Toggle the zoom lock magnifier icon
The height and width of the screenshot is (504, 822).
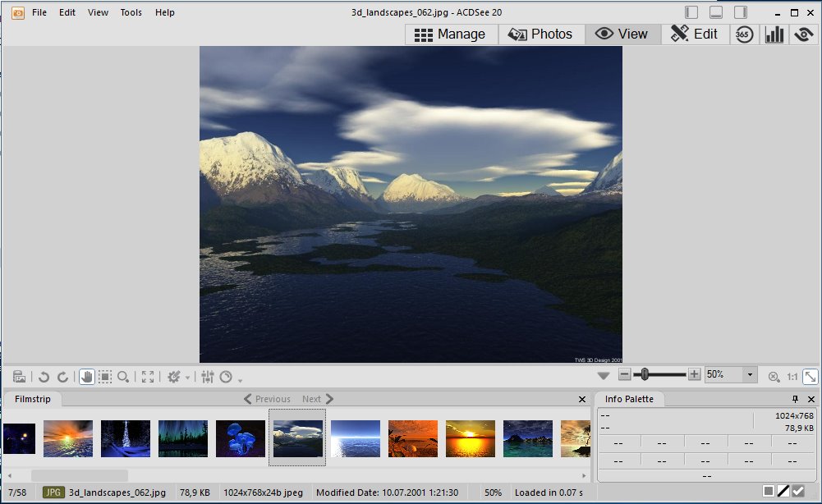tap(774, 377)
